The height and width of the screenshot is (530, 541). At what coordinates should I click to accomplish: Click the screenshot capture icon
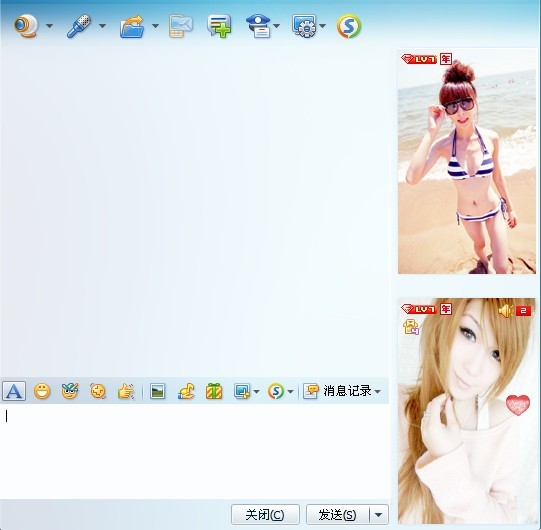click(x=242, y=391)
